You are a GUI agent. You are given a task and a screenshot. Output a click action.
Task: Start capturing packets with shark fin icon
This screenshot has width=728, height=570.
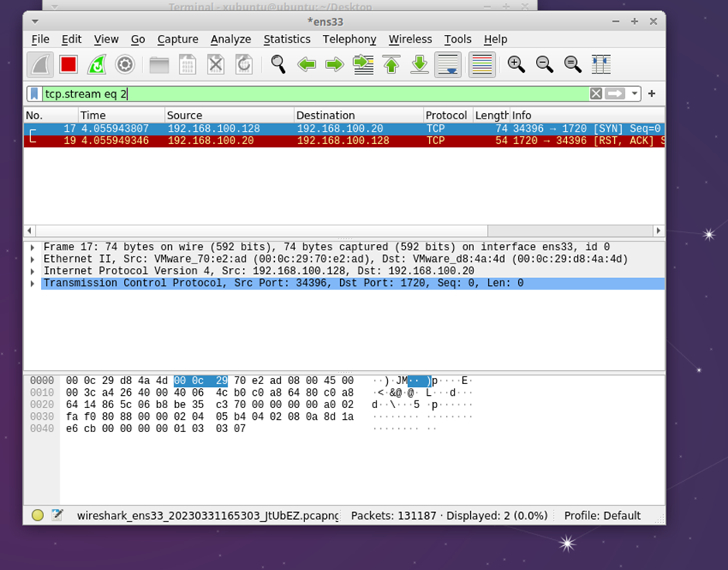point(40,64)
